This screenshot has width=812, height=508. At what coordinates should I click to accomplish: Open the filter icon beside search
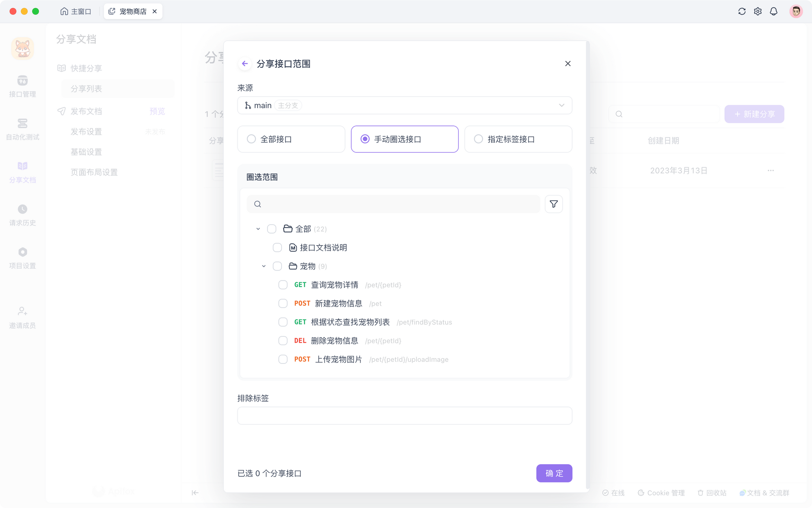pyautogui.click(x=553, y=204)
